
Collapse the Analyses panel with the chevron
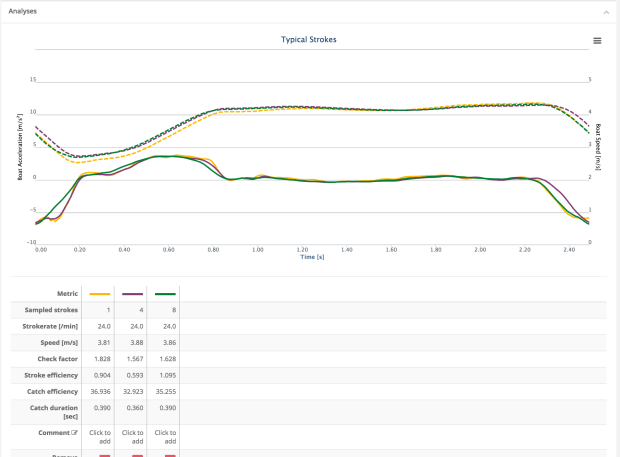605,11
